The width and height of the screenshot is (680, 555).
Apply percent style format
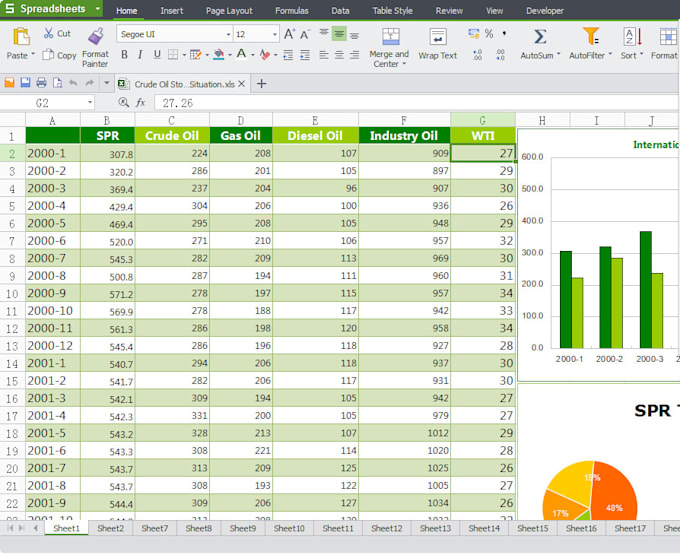click(489, 33)
